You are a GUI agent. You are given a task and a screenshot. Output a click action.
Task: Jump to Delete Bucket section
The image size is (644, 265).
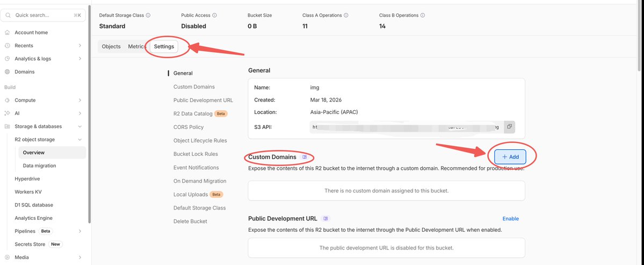tap(190, 221)
